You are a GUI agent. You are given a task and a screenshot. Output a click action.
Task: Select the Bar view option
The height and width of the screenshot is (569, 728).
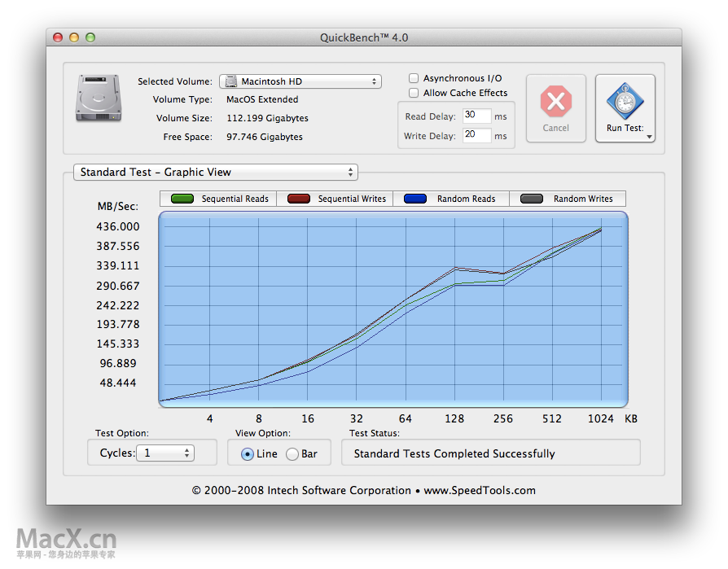tap(292, 454)
